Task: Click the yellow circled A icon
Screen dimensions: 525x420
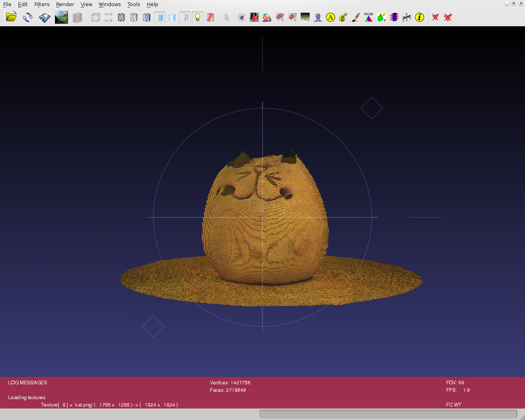Action: (331, 17)
